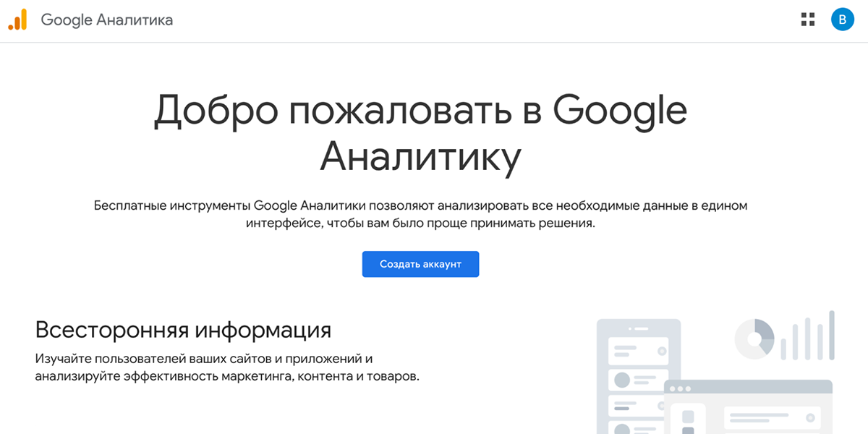Click the "Google Аналитика" header title
Screen dimensions: 868x434
coord(106,20)
